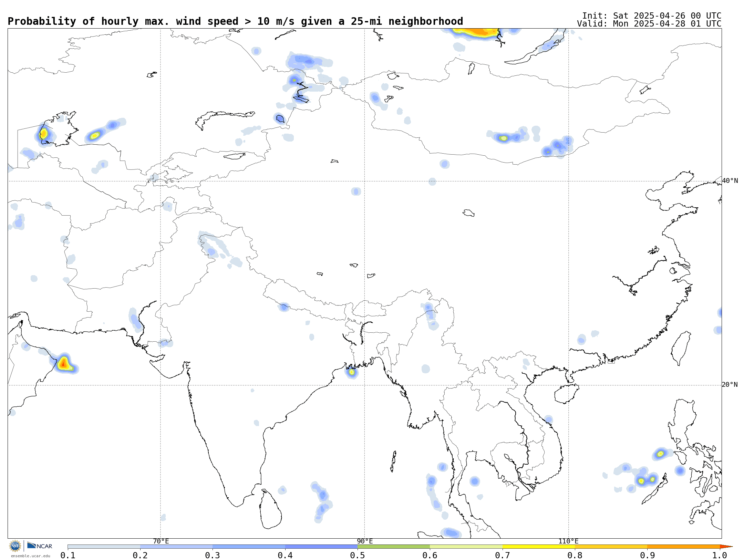Click the Valid: Mon 2025-04-28 01 UTC text
The image size is (744, 560).
[649, 24]
